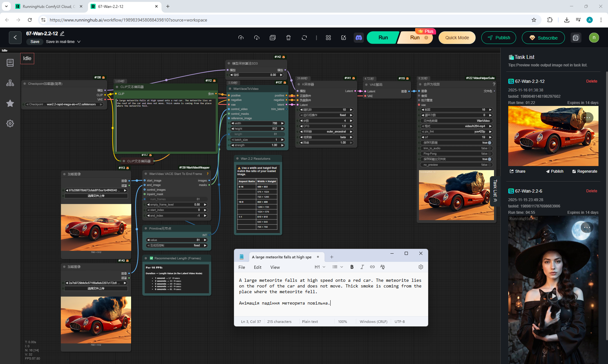Expand Save in real-time dropdown
This screenshot has height=364, width=608.
coord(79,42)
